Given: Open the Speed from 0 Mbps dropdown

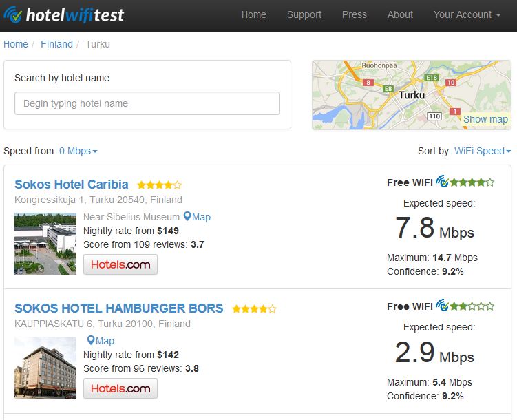Looking at the screenshot, I should 78,151.
